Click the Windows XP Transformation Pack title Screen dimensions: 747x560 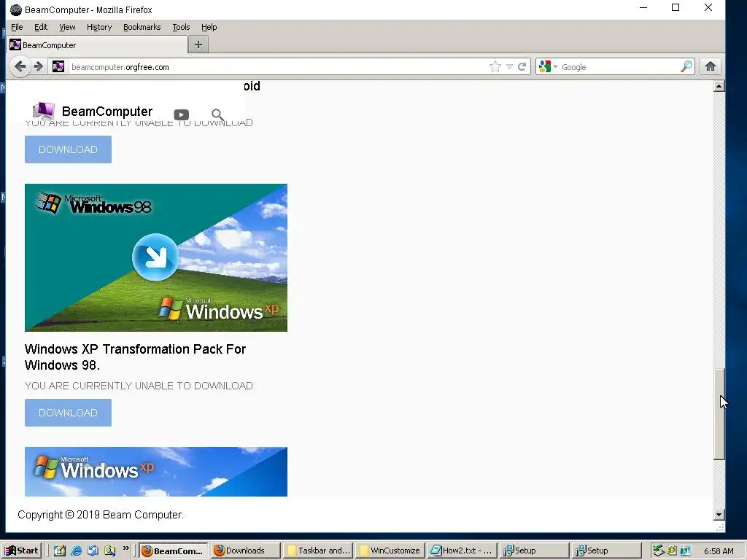(x=135, y=357)
